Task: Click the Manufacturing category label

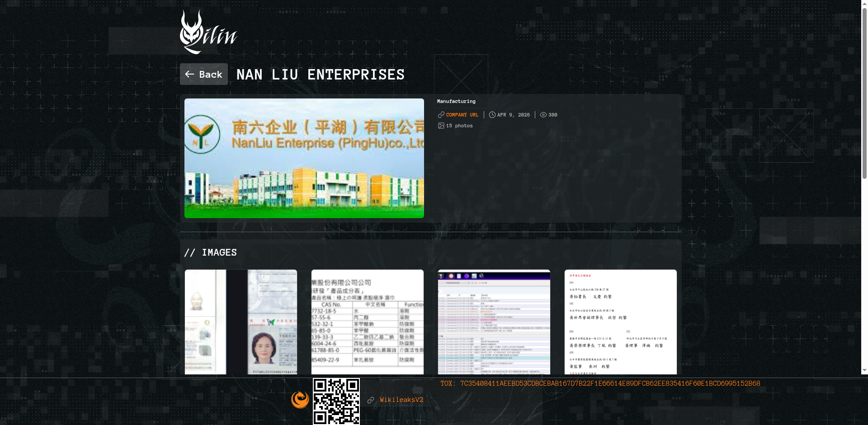Action: [x=456, y=101]
